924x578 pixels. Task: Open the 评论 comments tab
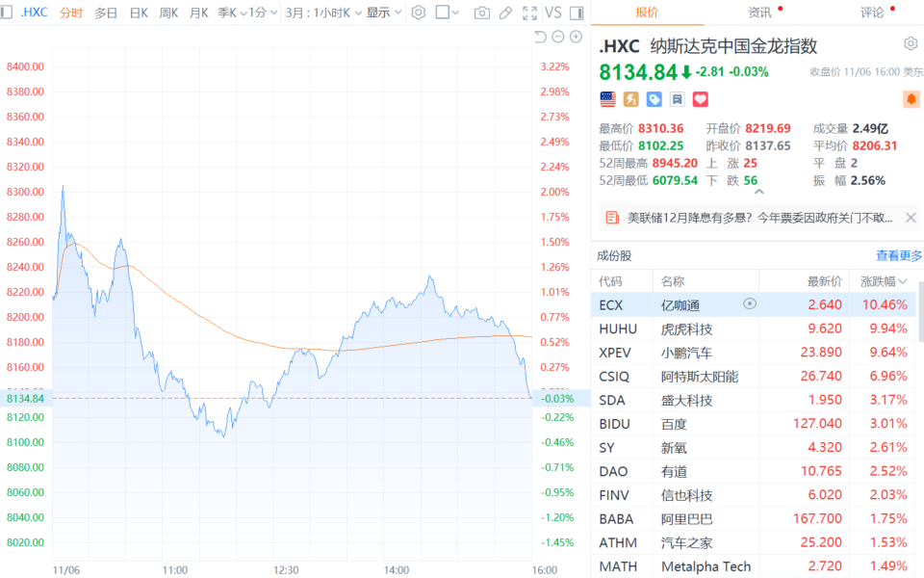pos(872,13)
